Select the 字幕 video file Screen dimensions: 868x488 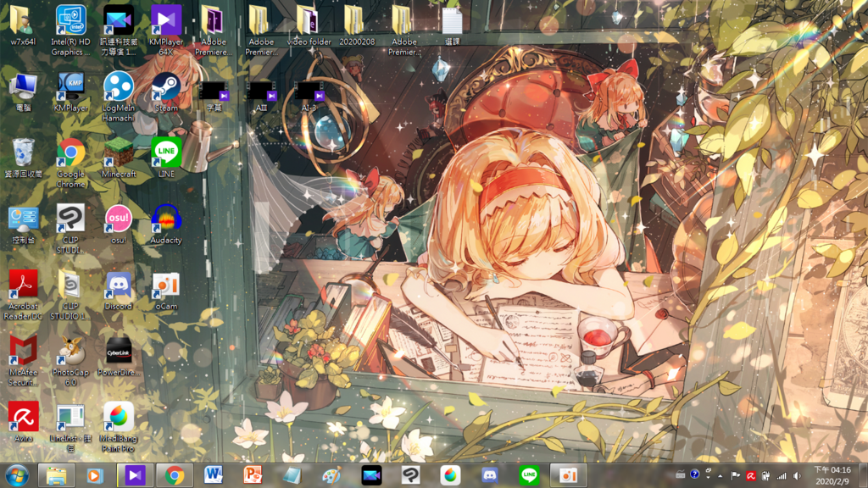[x=214, y=97]
